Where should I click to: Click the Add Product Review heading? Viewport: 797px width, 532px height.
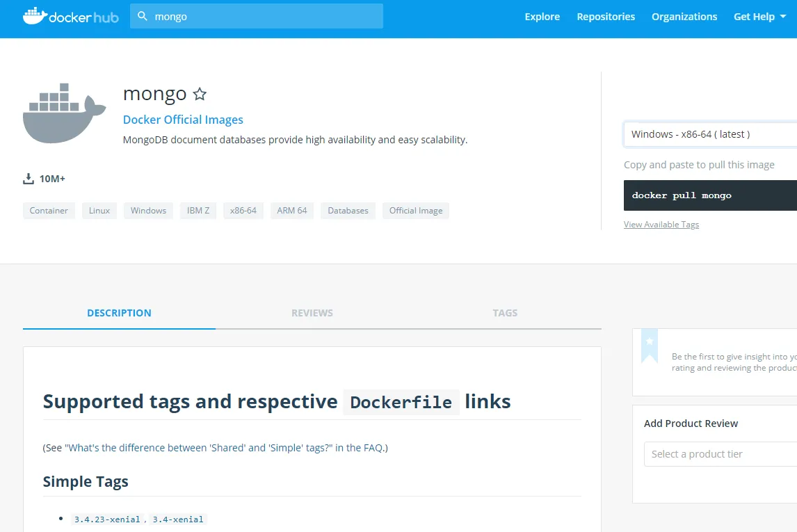click(x=691, y=424)
